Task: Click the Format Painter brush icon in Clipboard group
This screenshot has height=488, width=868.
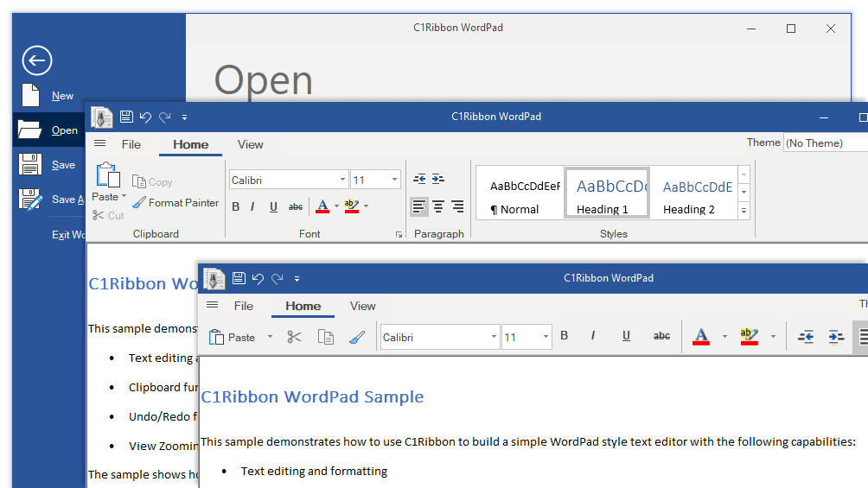Action: 139,203
